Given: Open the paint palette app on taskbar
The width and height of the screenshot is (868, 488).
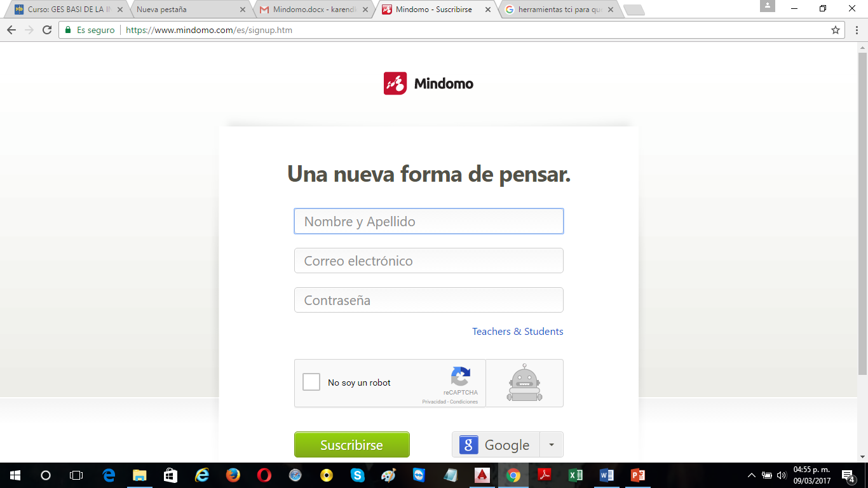Looking at the screenshot, I should point(388,475).
